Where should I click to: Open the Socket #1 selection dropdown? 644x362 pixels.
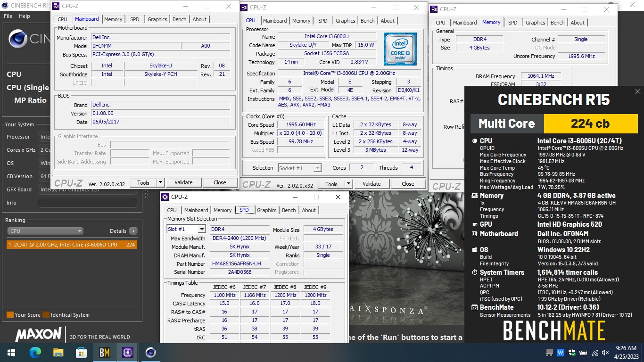tap(317, 168)
